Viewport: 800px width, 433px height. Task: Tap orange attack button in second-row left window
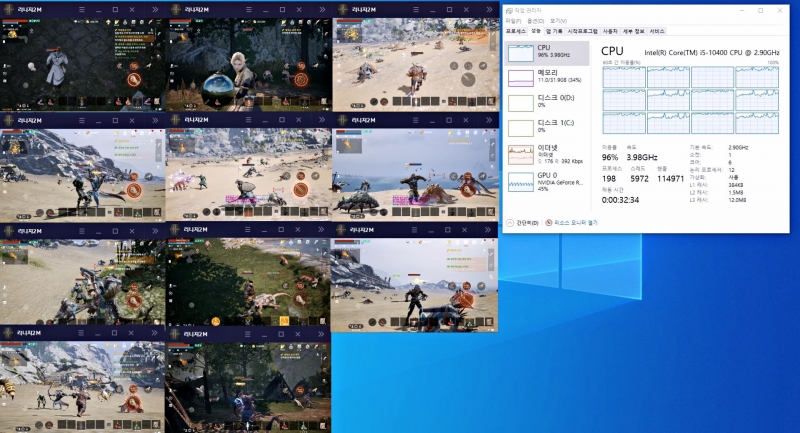(x=134, y=190)
